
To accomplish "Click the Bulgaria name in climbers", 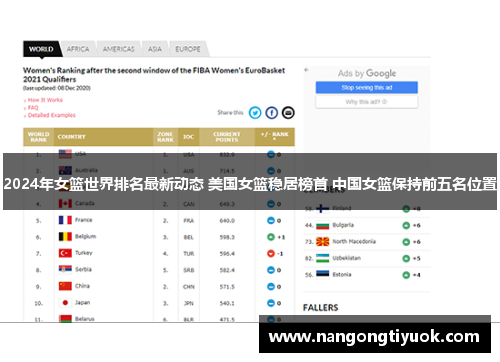I will click(x=343, y=225).
